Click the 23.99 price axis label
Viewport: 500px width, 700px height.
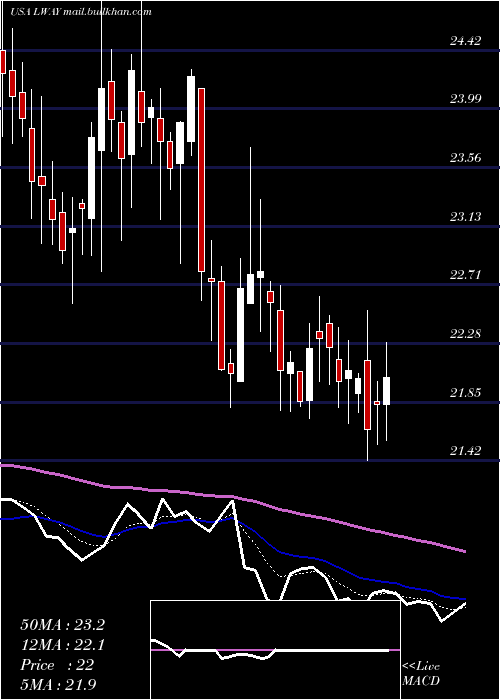tap(465, 99)
